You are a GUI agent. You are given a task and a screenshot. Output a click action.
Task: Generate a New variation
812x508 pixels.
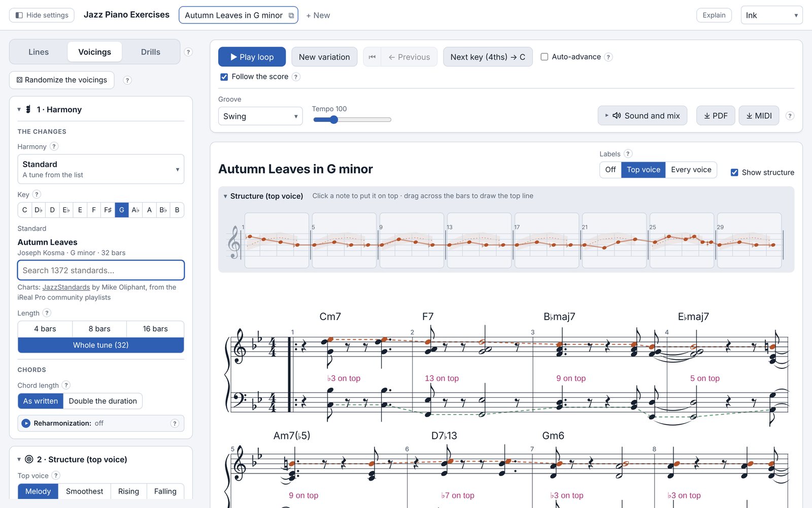(x=324, y=57)
